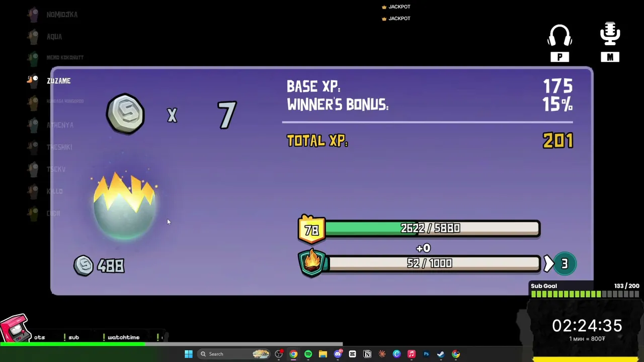Open the Music app from the taskbar
644x362 pixels.
411,354
